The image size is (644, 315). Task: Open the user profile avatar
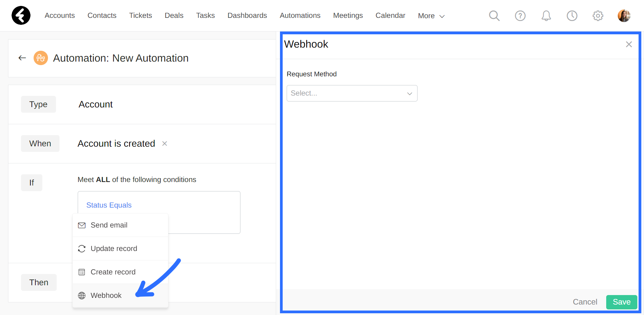[x=624, y=16]
